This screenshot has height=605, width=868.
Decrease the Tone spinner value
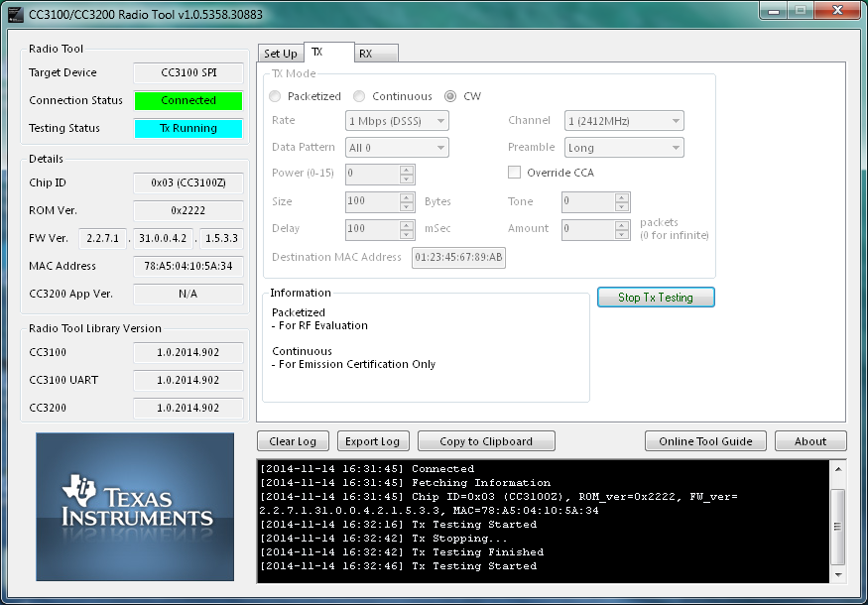[622, 206]
